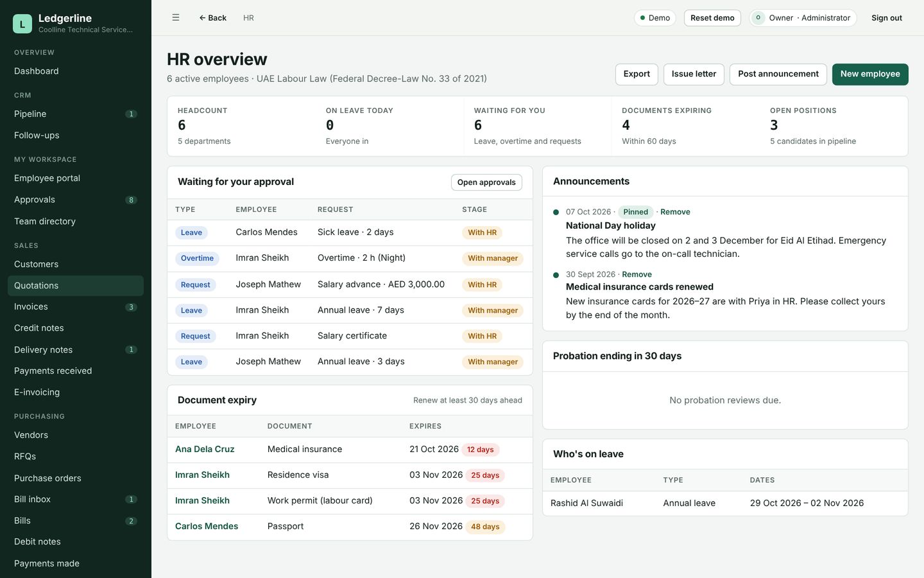Go to Follow-ups page
924x578 pixels.
coord(76,136)
